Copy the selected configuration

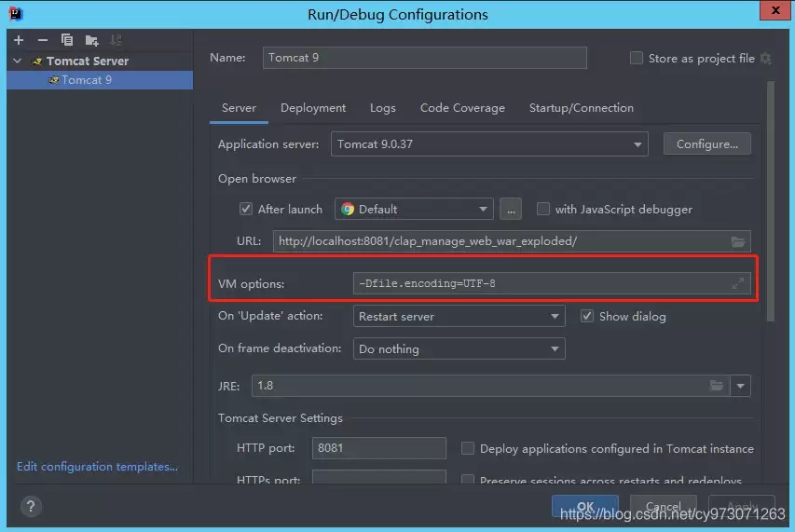tap(67, 40)
